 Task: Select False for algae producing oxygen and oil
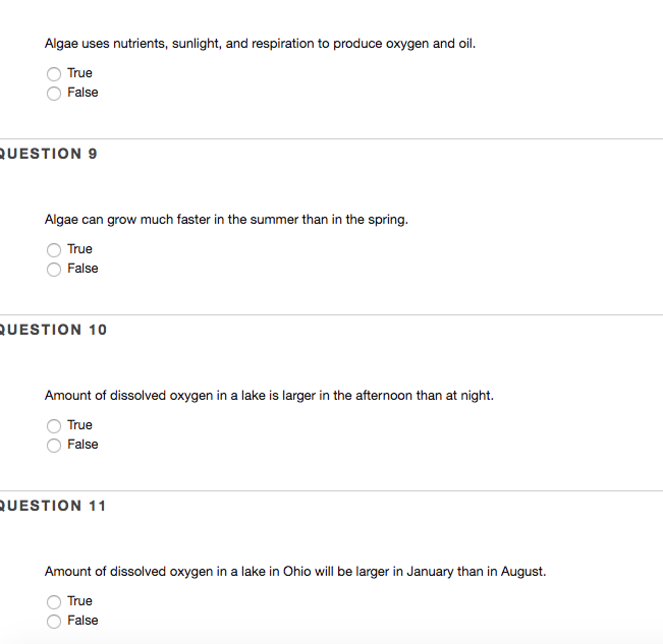tap(54, 93)
